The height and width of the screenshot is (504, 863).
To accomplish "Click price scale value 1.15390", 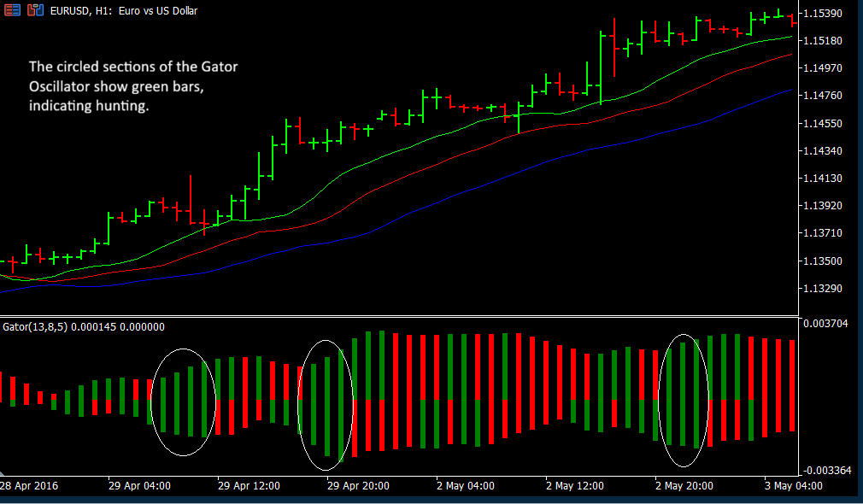I will pyautogui.click(x=823, y=13).
